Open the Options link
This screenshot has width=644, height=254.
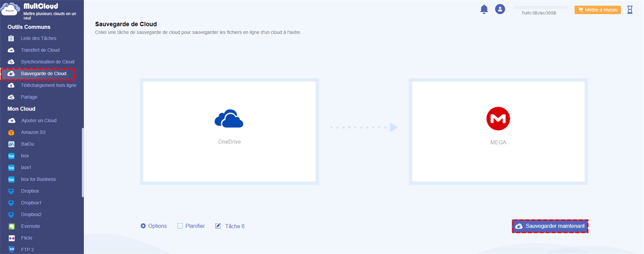point(158,226)
